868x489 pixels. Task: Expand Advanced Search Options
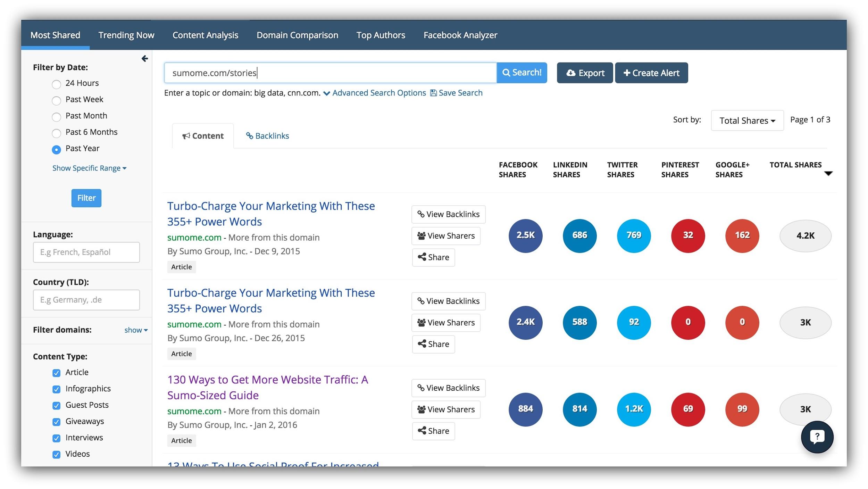(375, 93)
